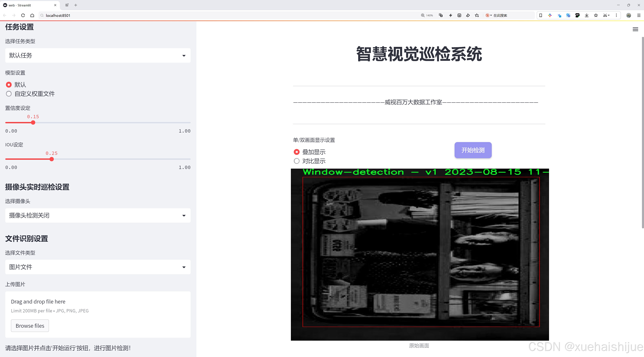This screenshot has height=357, width=644.
Task: Click the Window-detection result image
Action: click(420, 254)
